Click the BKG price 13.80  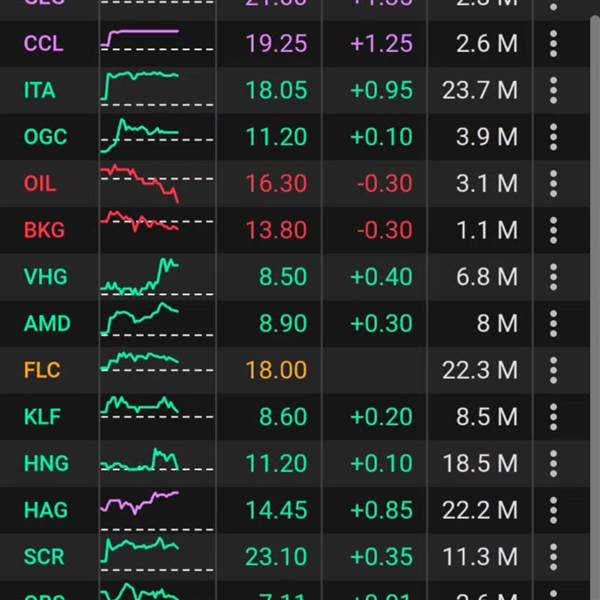pos(276,230)
